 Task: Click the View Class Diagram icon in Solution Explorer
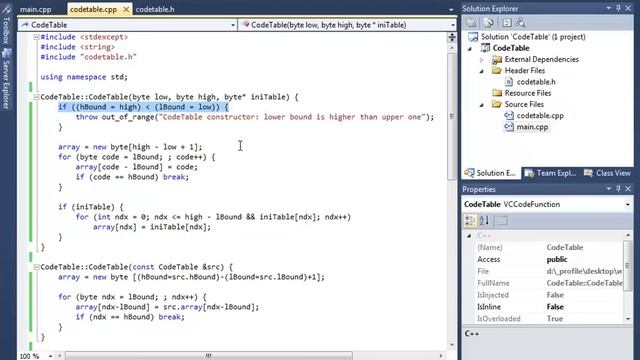click(x=520, y=23)
